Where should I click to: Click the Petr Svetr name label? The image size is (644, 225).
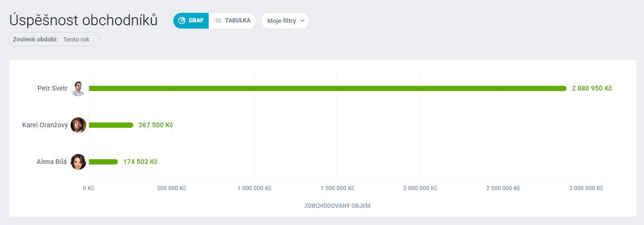pos(53,88)
